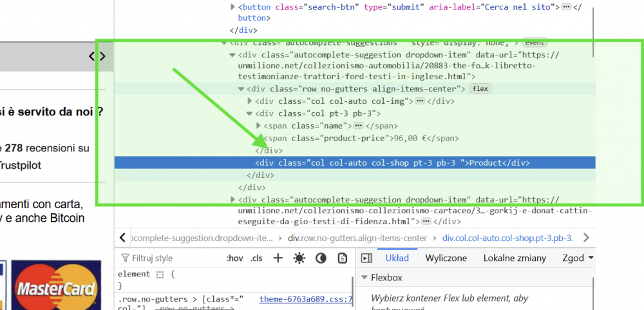Toggle the .cls class panel
Image resolution: width=644 pixels, height=310 pixels.
point(257,258)
